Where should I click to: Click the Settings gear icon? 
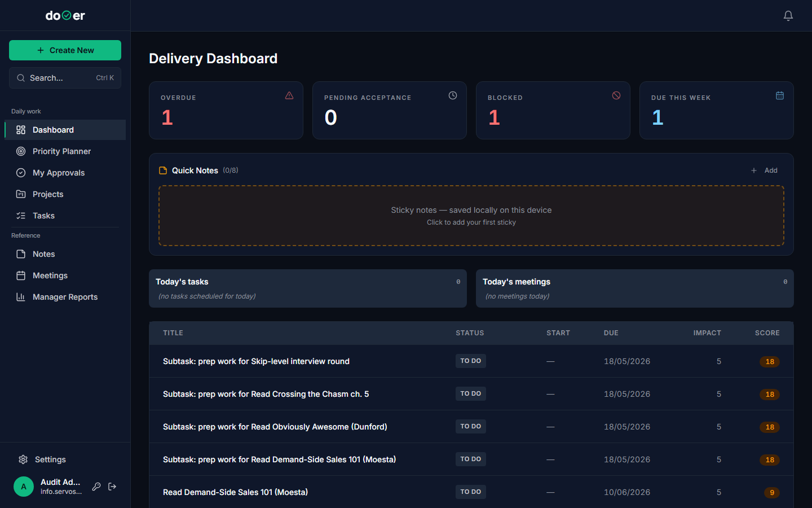pos(23,459)
